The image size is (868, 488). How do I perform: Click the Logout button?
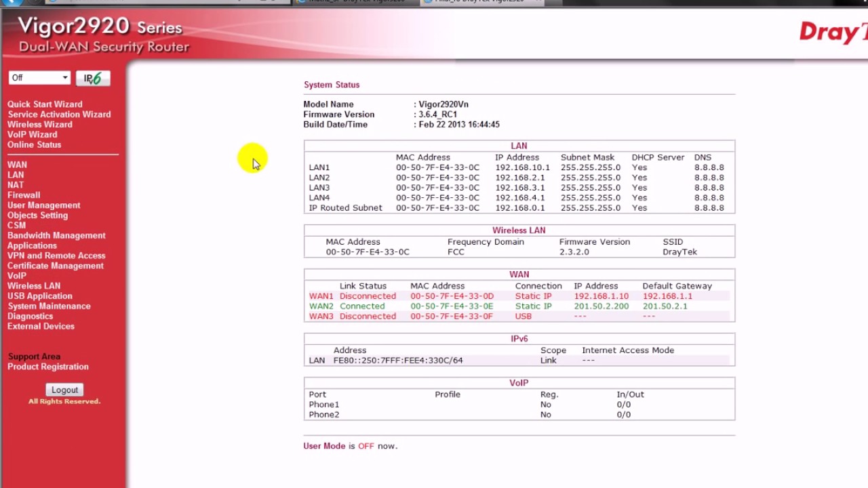point(64,390)
